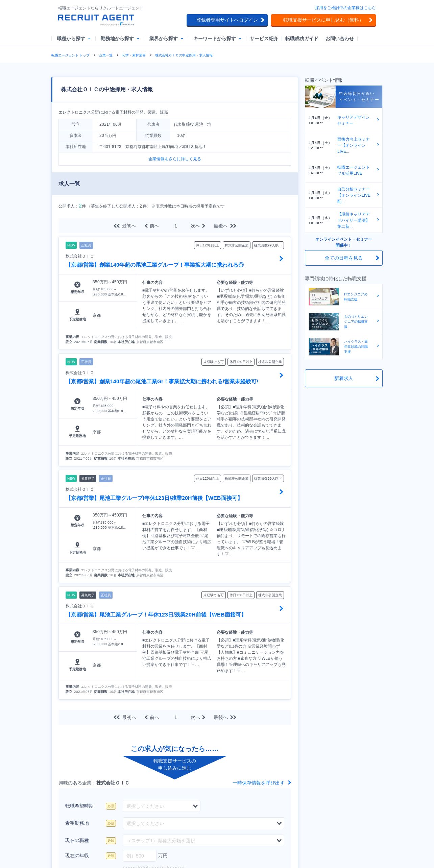Jump to last page 最後へ in bottom pager

point(225,717)
